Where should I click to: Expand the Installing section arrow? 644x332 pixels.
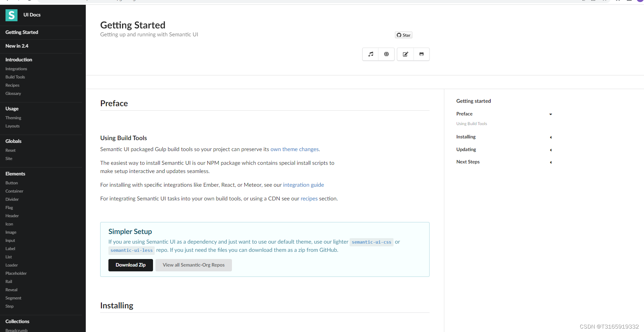pos(551,137)
